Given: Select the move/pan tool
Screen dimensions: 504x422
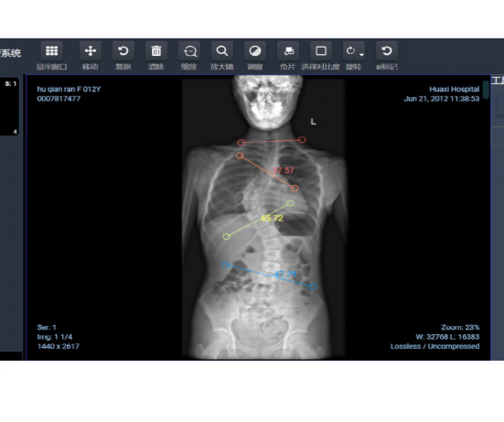Looking at the screenshot, I should coord(91,51).
